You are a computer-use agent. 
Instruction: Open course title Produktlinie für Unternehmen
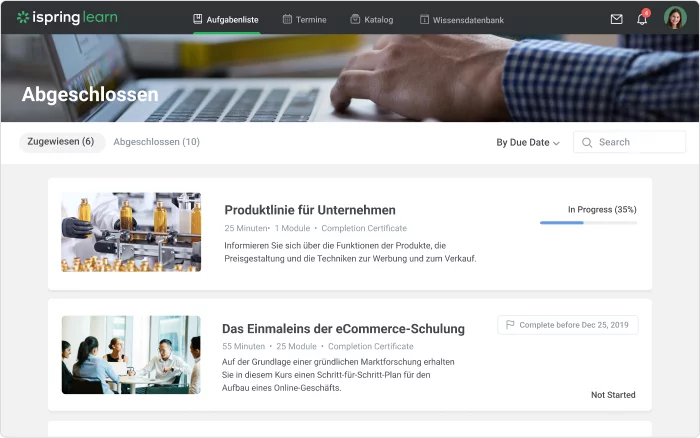tap(310, 210)
